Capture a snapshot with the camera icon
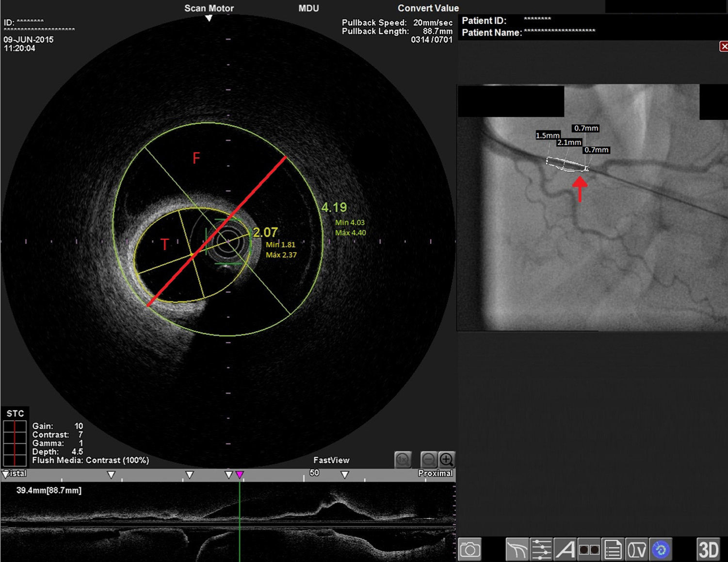This screenshot has height=562, width=728. (469, 550)
